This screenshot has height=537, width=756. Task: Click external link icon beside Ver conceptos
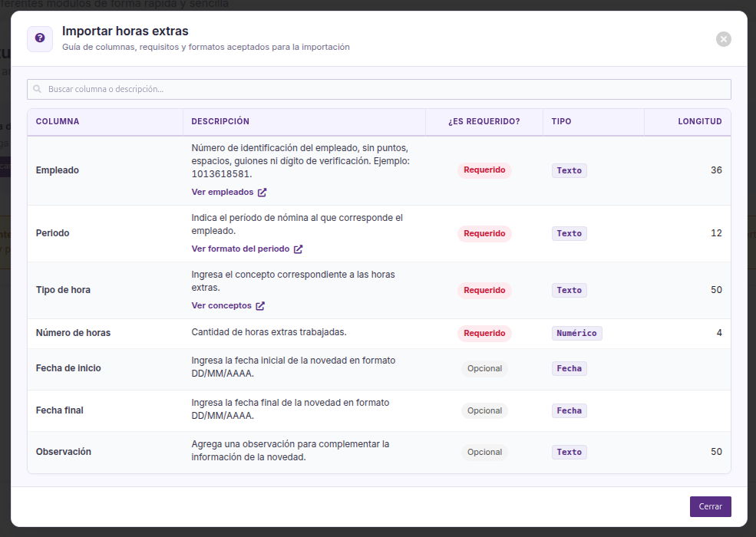click(x=260, y=306)
